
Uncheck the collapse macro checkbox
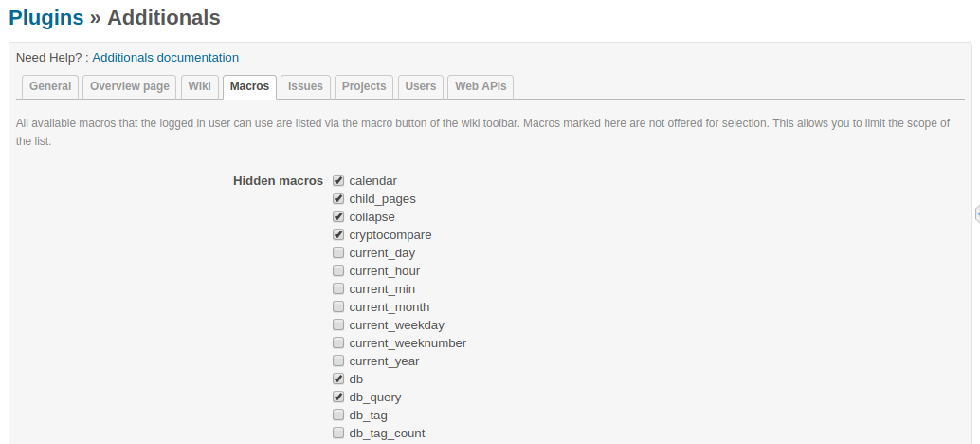pos(338,217)
